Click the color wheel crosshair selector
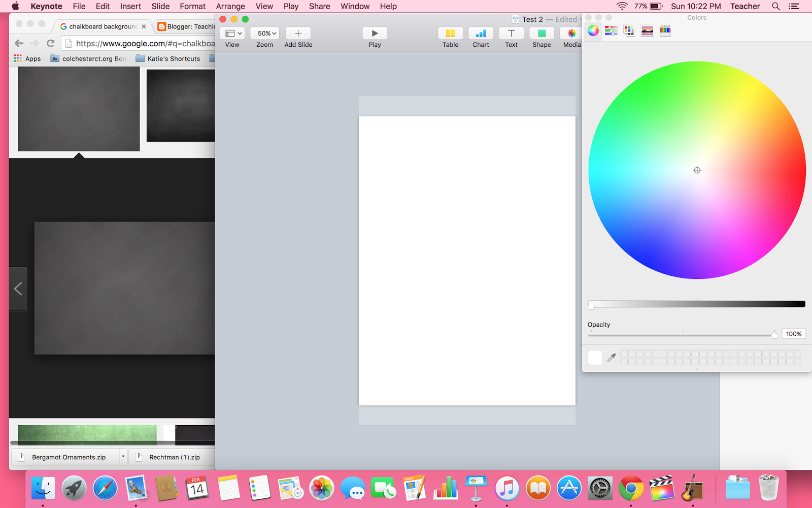Image resolution: width=812 pixels, height=508 pixels. point(697,170)
